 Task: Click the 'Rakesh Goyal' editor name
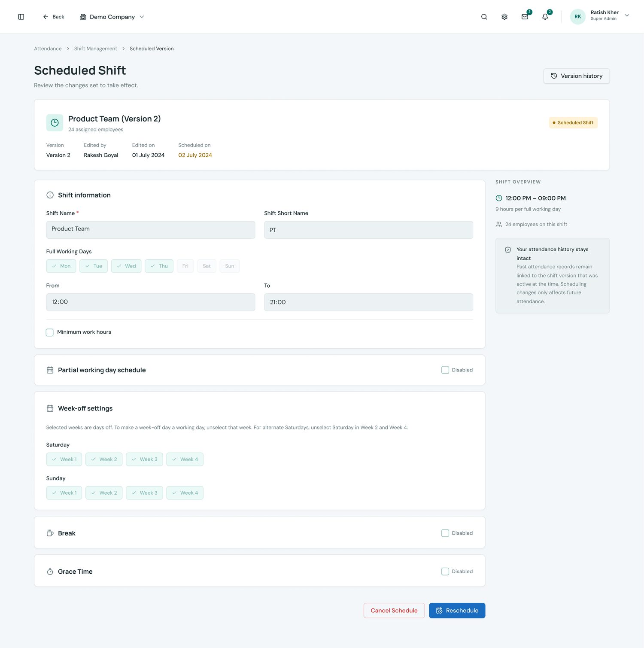101,155
